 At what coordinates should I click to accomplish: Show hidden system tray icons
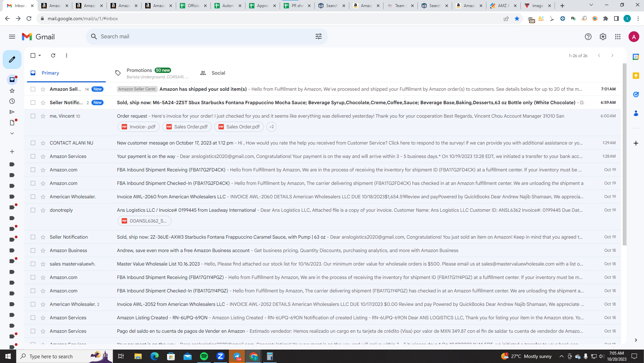tap(562, 356)
